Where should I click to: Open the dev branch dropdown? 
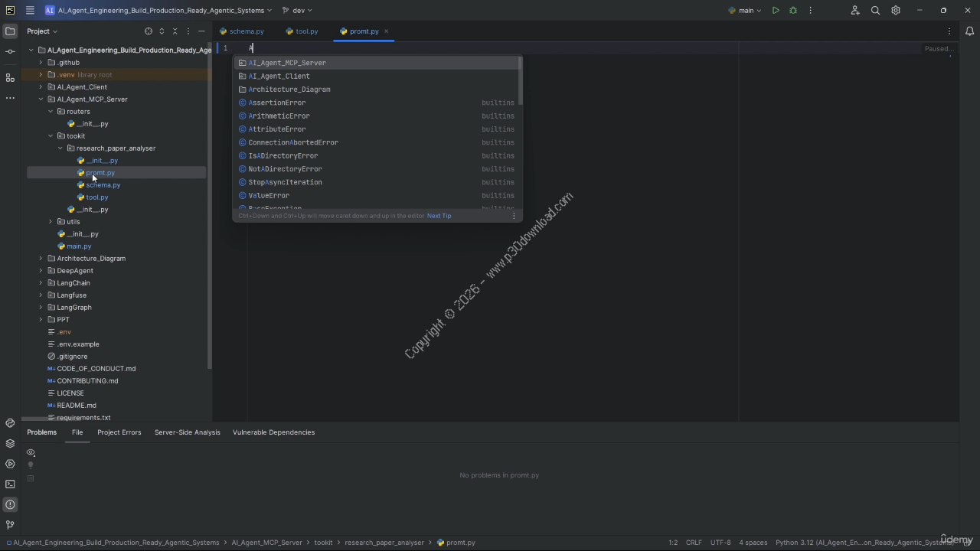[x=297, y=11]
